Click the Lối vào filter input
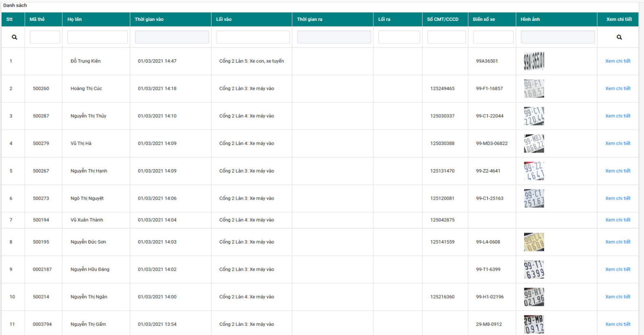The image size is (644, 335). coord(253,37)
